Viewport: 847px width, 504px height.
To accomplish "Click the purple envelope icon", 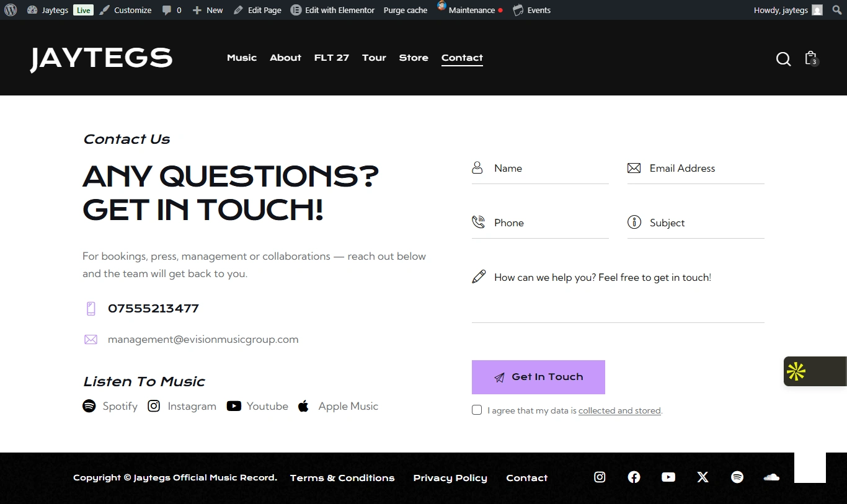I will pos(91,339).
